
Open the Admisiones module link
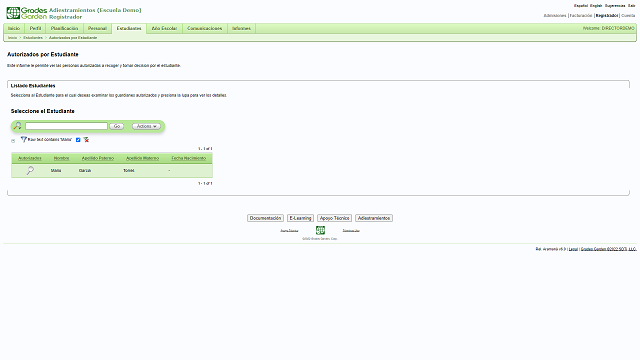[x=555, y=16]
